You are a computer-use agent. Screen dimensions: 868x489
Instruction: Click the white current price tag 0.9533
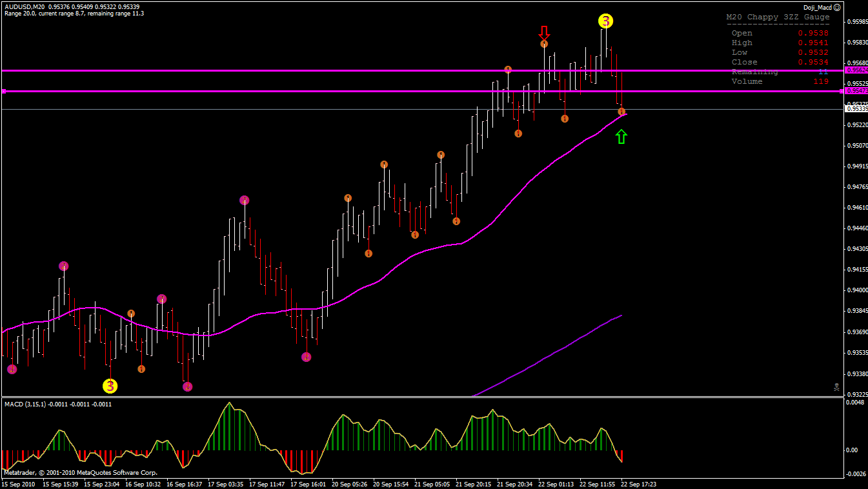point(855,109)
